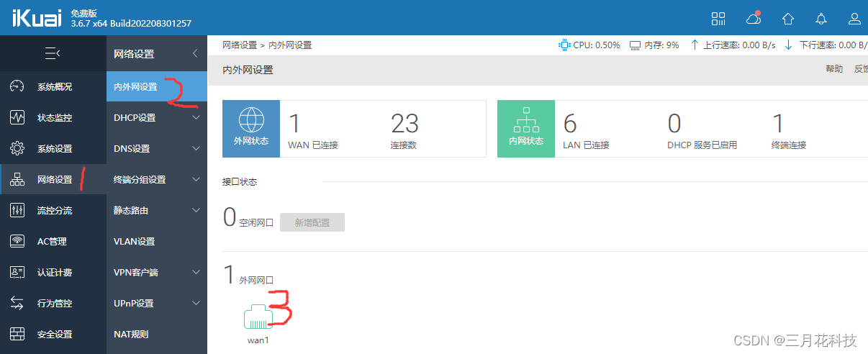Collapse the 网络设置 submenu panel chevron
The width and height of the screenshot is (868, 354).
click(x=195, y=54)
